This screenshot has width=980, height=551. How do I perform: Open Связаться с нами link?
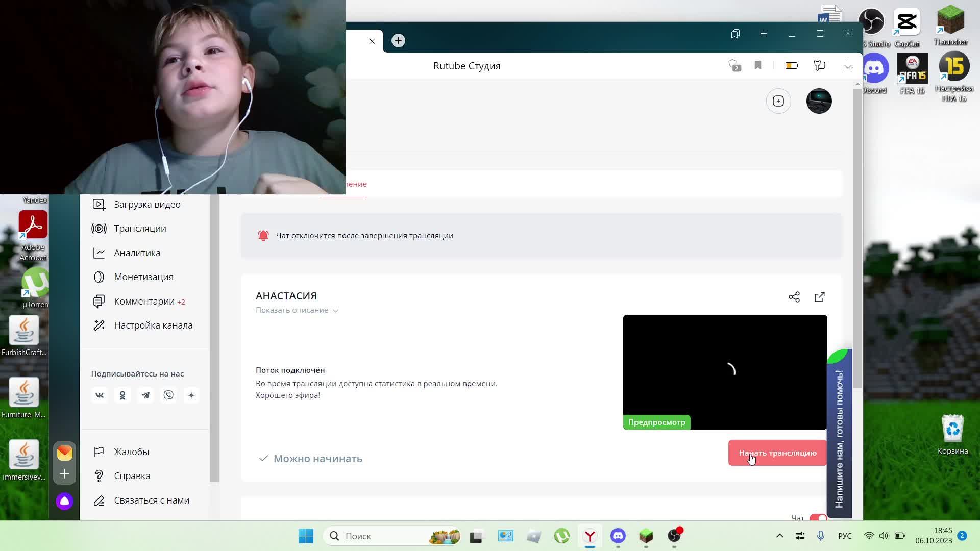(x=152, y=500)
